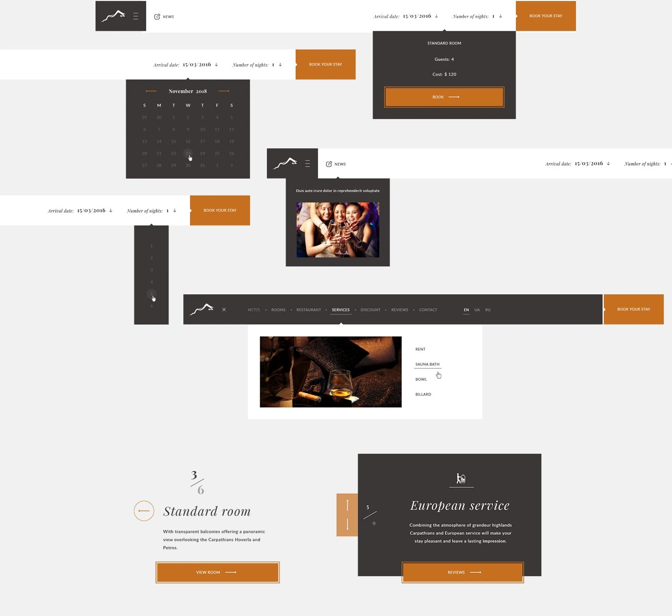Switch language to UA
The image size is (672, 616).
click(477, 310)
